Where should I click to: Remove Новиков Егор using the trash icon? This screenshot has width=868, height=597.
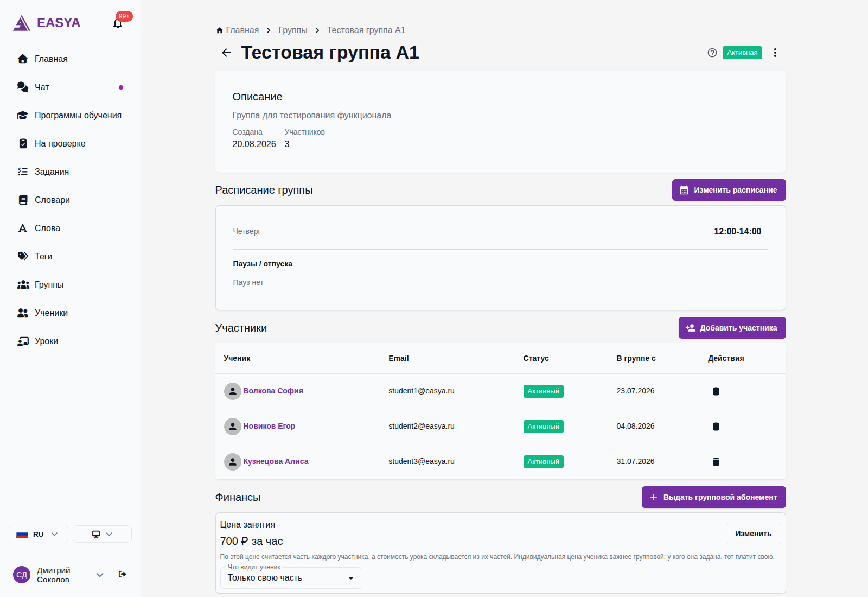(x=716, y=427)
